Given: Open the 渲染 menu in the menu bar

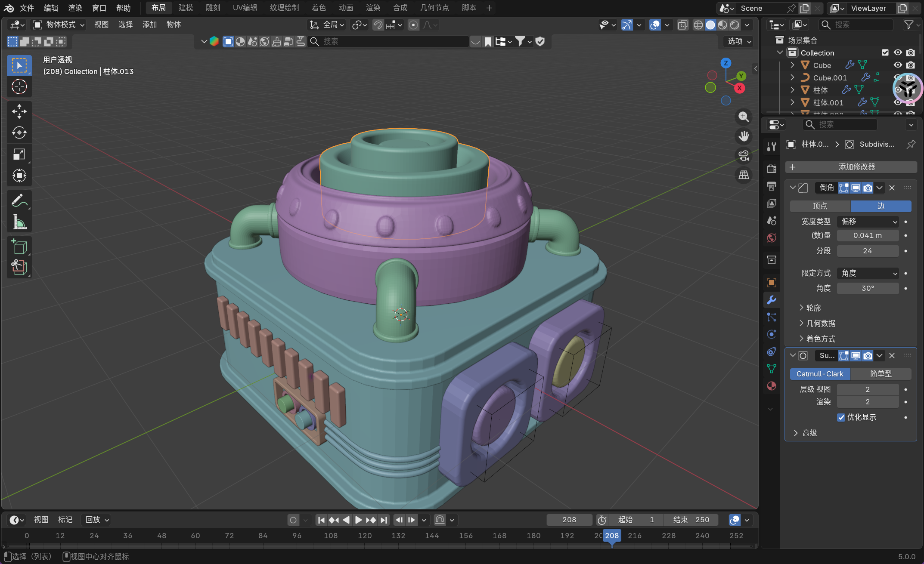Looking at the screenshot, I should [75, 8].
